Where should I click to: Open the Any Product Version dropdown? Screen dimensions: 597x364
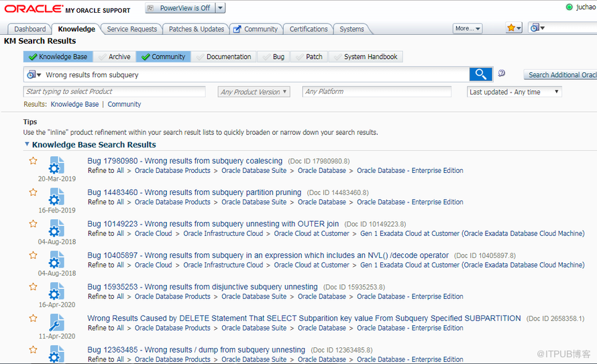254,92
